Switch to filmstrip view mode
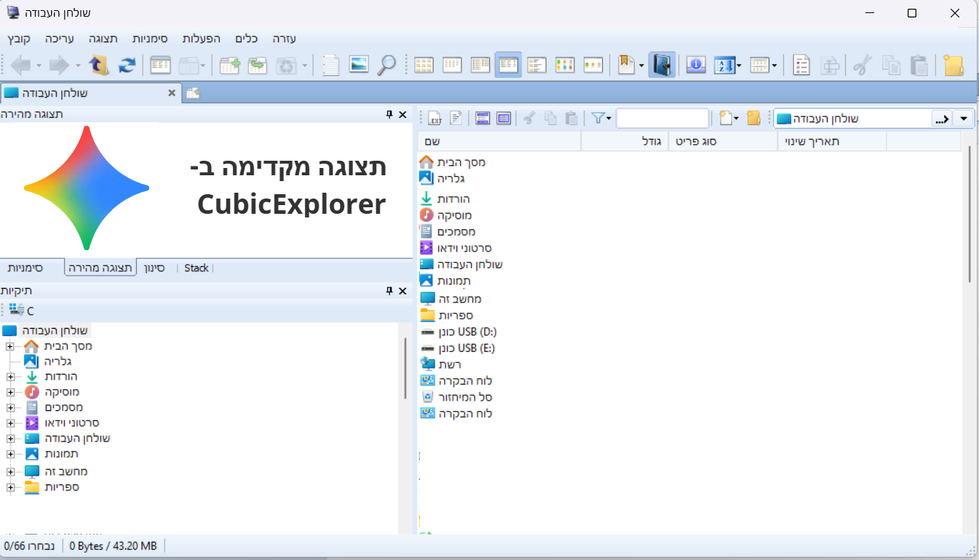The width and height of the screenshot is (979, 560). [594, 65]
